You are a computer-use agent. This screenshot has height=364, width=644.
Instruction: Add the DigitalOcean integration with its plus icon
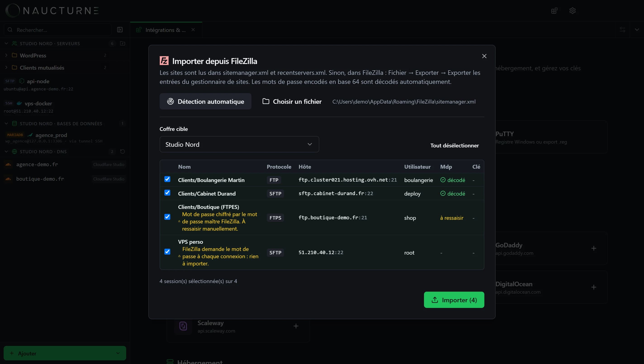(594, 287)
